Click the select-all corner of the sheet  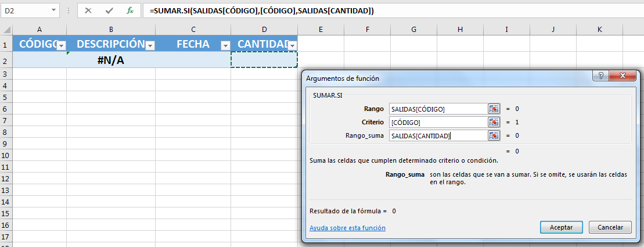click(x=6, y=30)
